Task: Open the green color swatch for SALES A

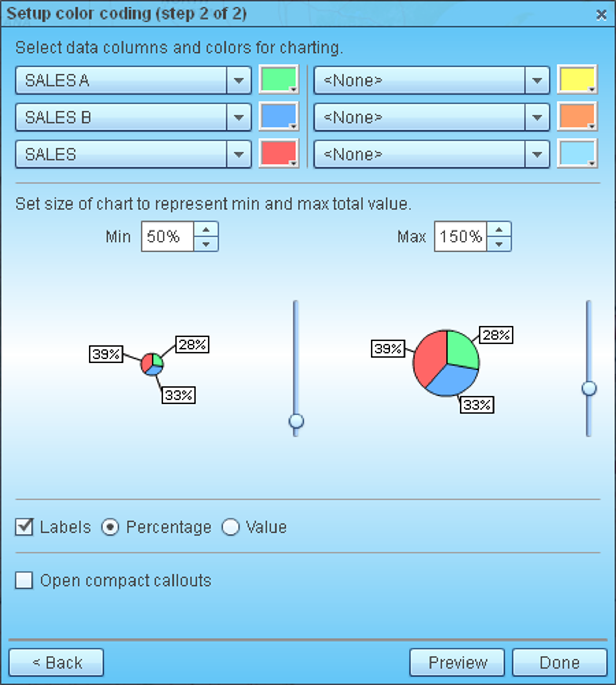Action: click(x=279, y=79)
